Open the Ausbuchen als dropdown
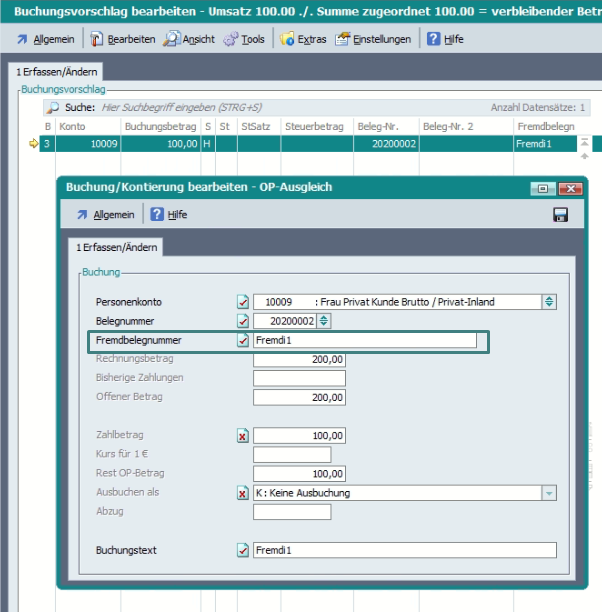The image size is (602, 612). tap(548, 493)
